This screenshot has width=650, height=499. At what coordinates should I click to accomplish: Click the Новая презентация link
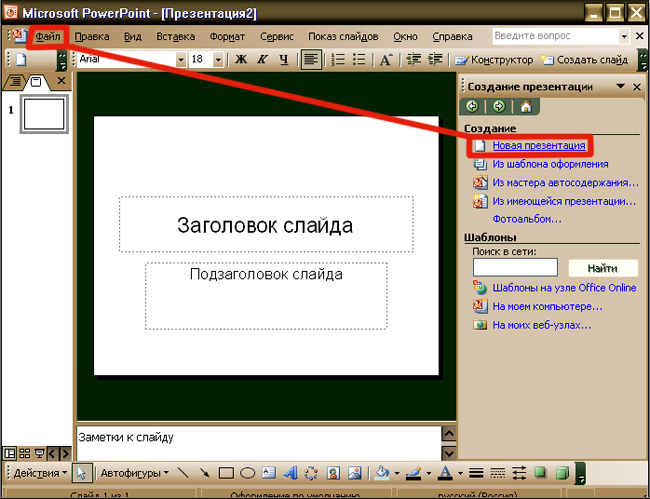pyautogui.click(x=539, y=145)
